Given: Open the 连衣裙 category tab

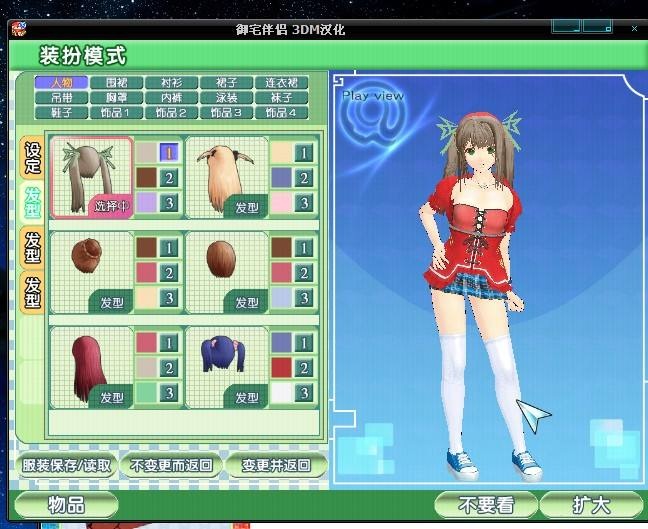Looking at the screenshot, I should (281, 83).
